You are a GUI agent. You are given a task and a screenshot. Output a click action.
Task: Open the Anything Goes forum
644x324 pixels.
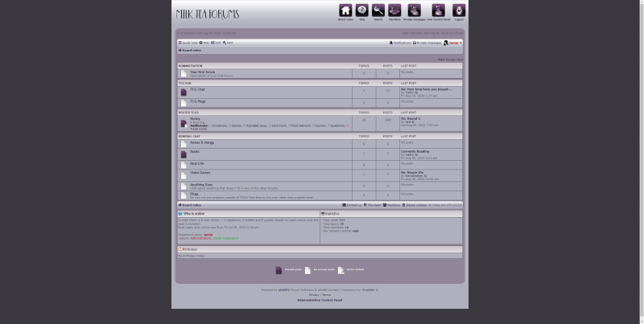[x=201, y=185]
